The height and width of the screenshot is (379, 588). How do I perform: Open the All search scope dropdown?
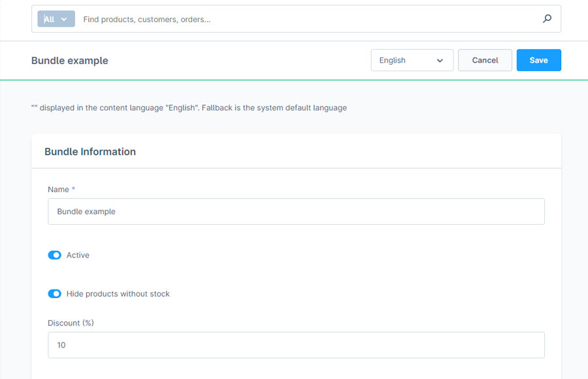[x=56, y=18]
